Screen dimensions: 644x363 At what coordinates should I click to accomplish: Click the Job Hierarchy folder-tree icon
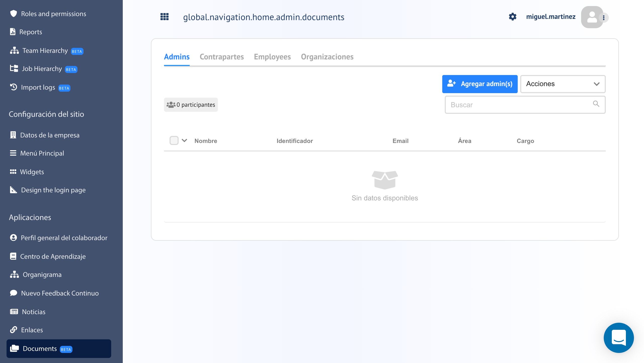click(x=14, y=68)
